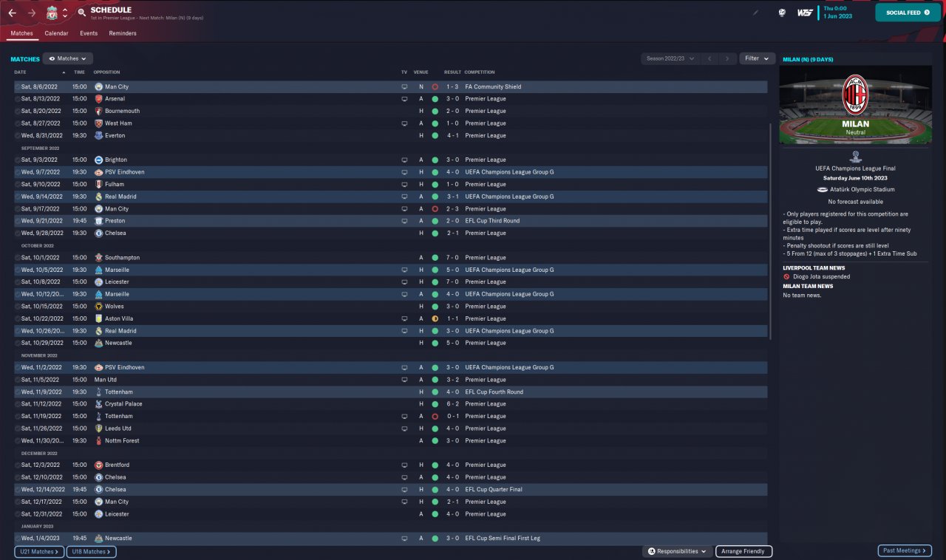946x560 pixels.
Task: Expand the Responsibilities dropdown
Action: [677, 551]
